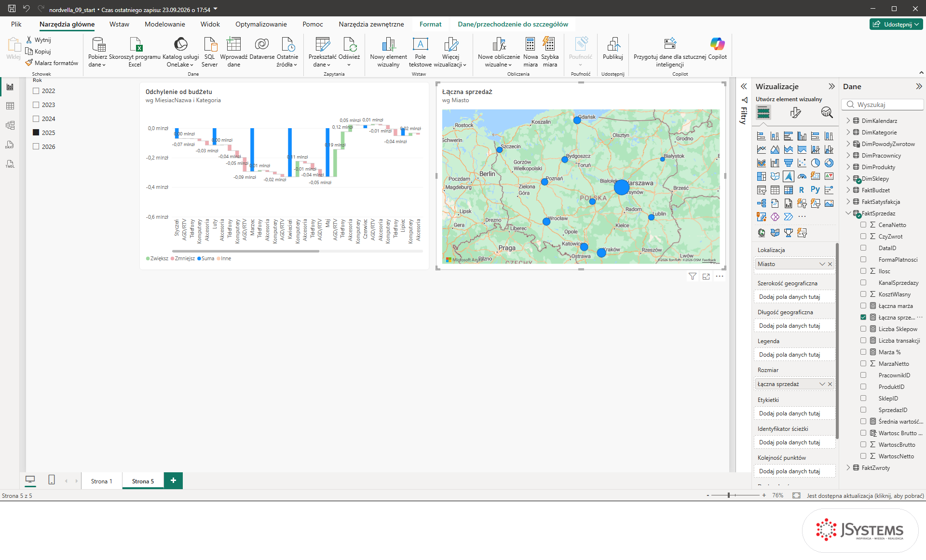
Task: Click the zoom slider handle
Action: (729, 495)
